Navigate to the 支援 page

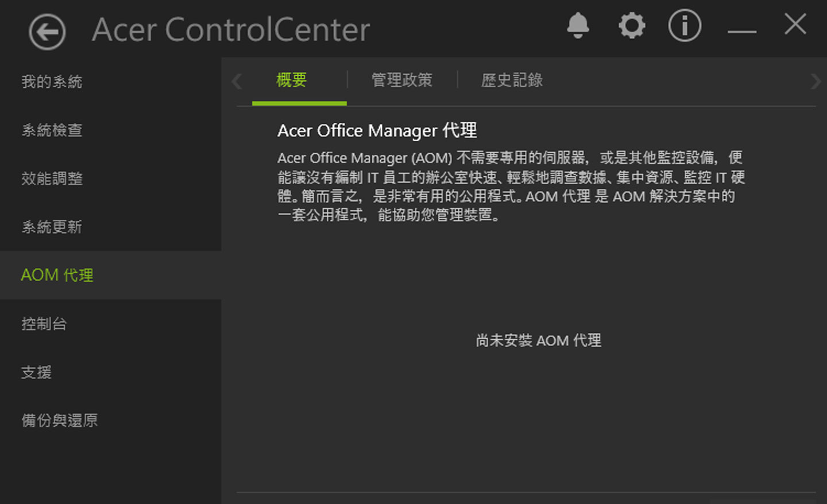[36, 372]
